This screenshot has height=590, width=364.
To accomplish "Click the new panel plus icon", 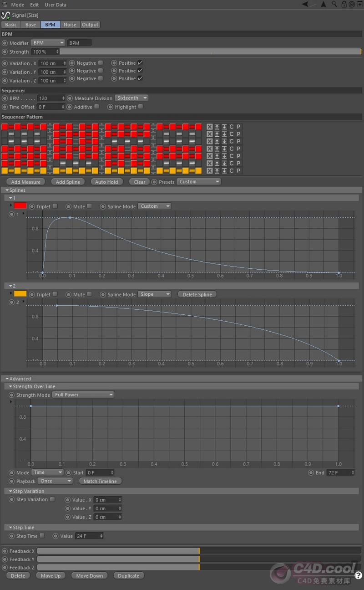I will tap(359, 5).
